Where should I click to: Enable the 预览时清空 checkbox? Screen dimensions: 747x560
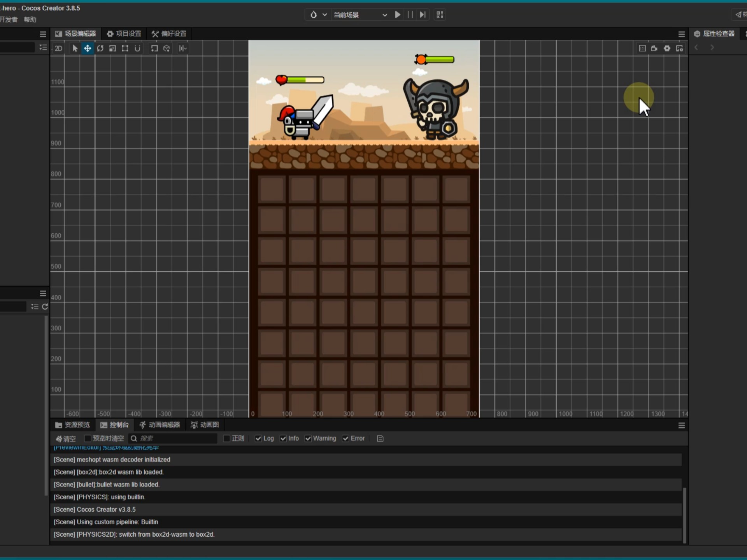pos(88,438)
